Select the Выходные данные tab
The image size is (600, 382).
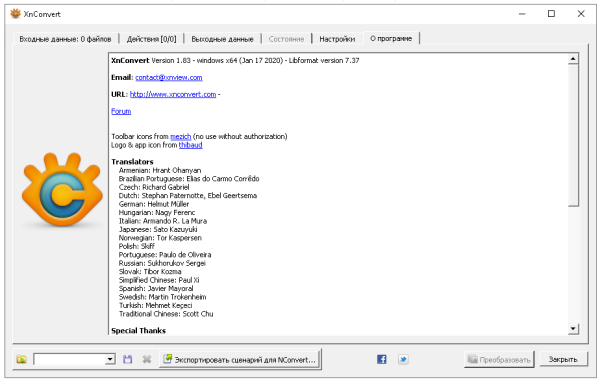pyautogui.click(x=222, y=39)
